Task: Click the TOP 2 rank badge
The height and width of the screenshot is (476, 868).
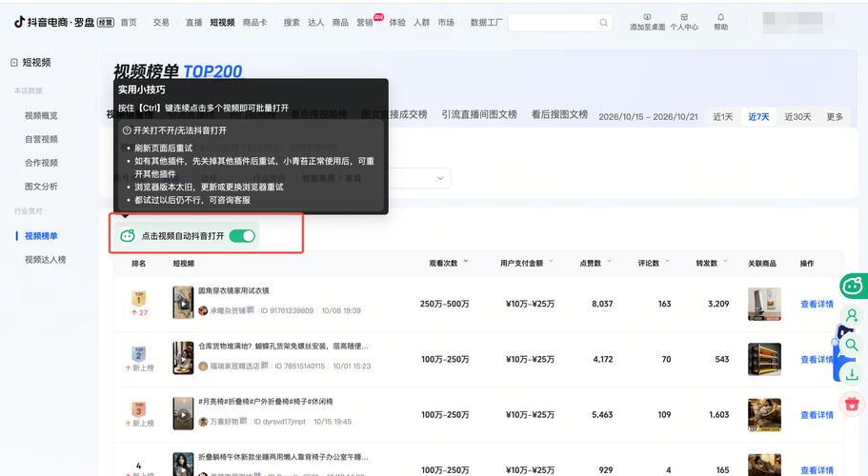Action: coord(138,354)
